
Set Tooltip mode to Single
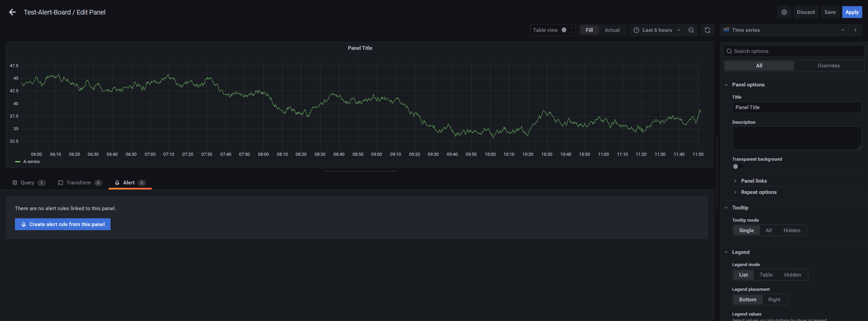tap(746, 230)
